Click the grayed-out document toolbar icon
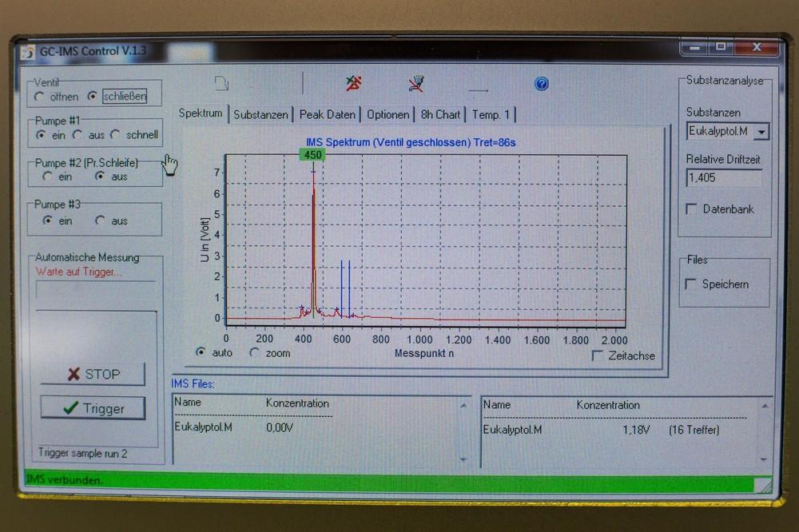 (x=222, y=83)
